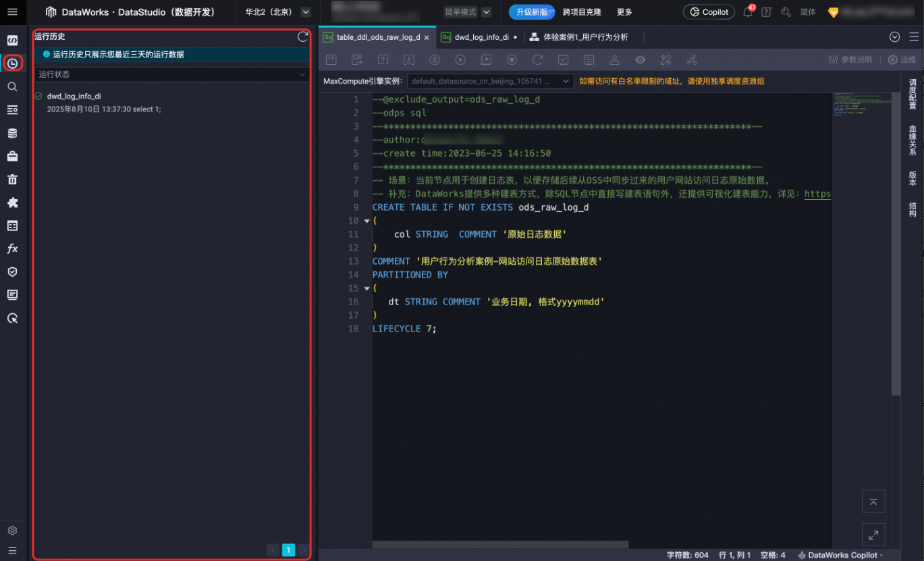Open the 调度配置 side panel
The width and height of the screenshot is (924, 561).
click(913, 95)
